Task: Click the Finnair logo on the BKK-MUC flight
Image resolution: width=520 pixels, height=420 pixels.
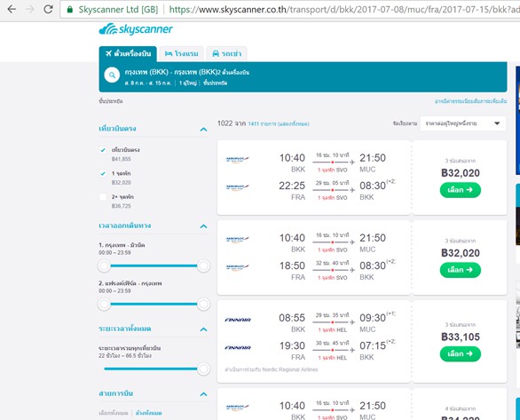Action: pos(238,320)
